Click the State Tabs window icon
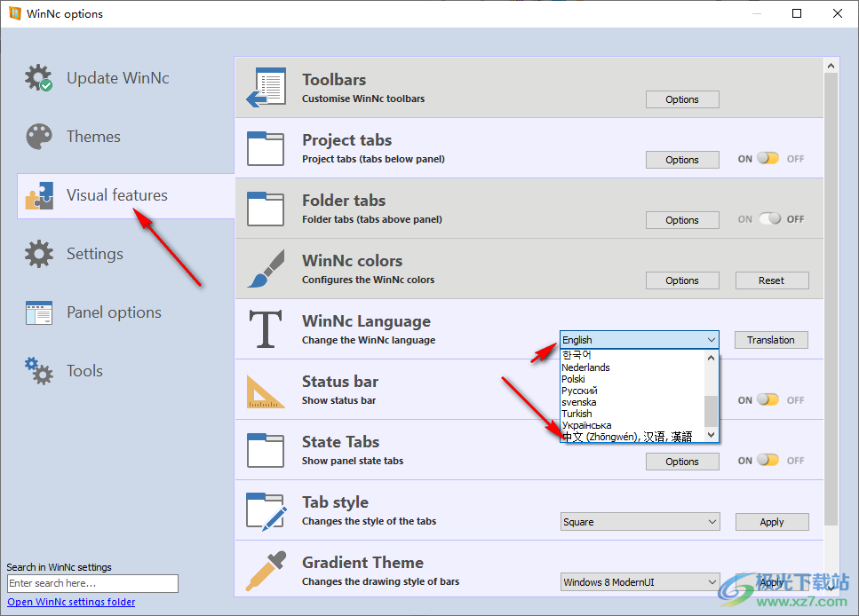Viewport: 859px width, 616px height. [x=266, y=450]
